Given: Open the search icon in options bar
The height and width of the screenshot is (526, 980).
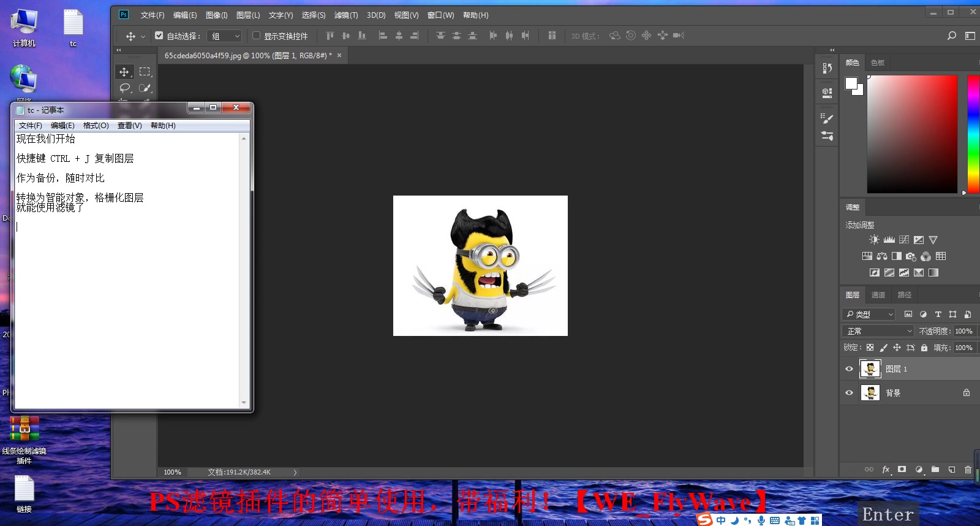Looking at the screenshot, I should (952, 36).
